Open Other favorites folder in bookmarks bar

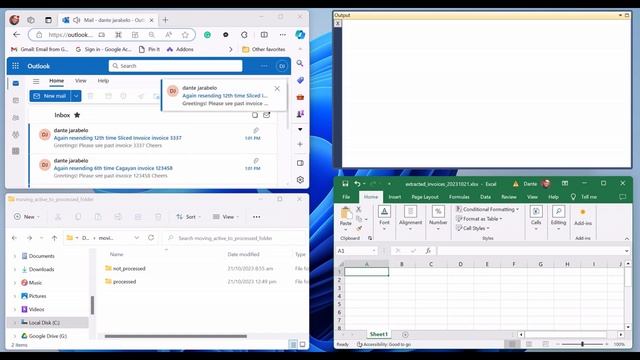tap(264, 49)
